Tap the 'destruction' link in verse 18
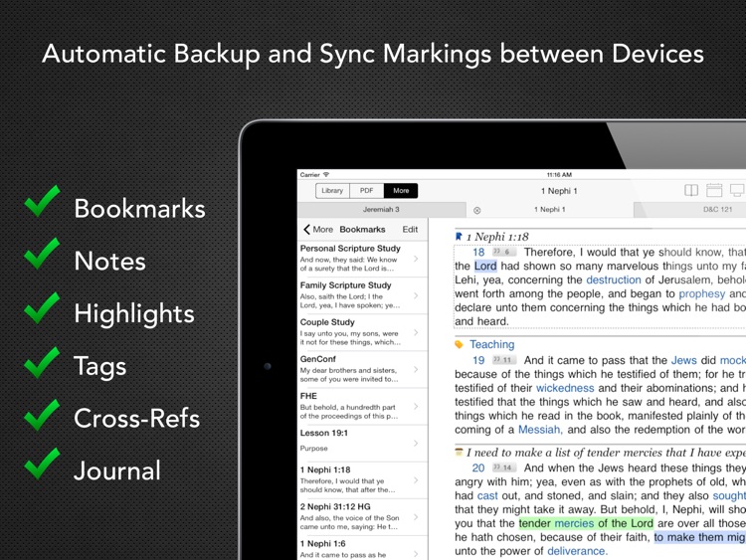Viewport: 746px width, 560px height. pos(614,280)
